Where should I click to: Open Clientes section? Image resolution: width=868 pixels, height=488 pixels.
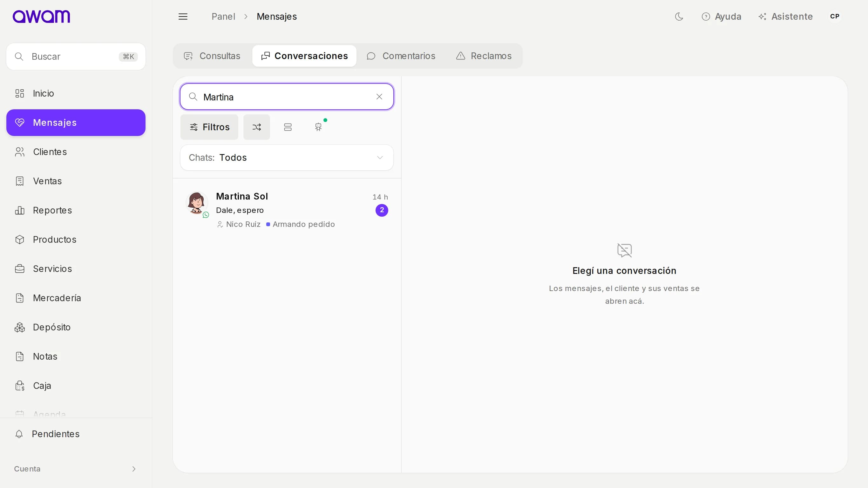[x=76, y=152]
